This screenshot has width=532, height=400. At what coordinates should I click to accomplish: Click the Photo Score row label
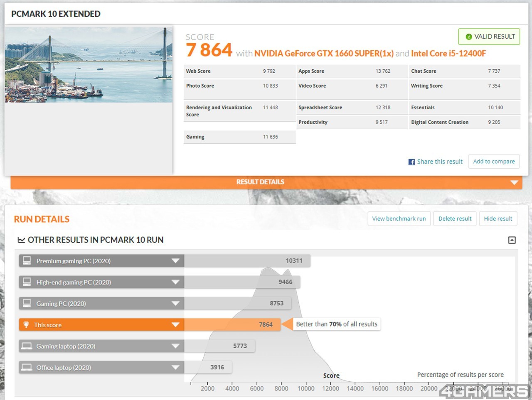200,86
